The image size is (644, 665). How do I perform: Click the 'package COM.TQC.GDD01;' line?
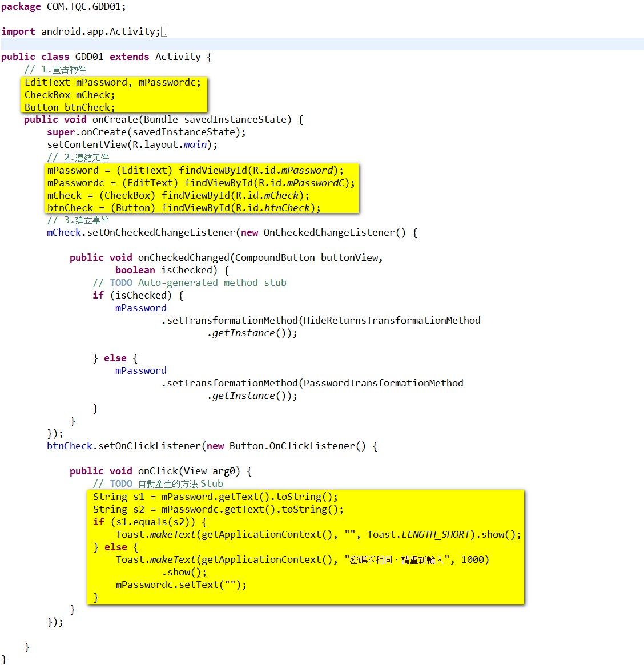(x=63, y=7)
